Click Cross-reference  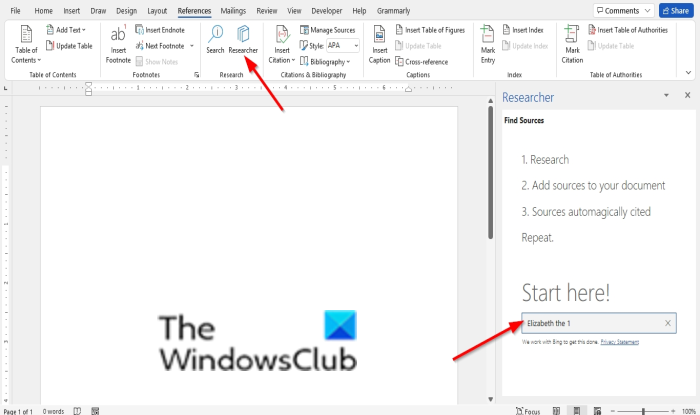pos(422,62)
